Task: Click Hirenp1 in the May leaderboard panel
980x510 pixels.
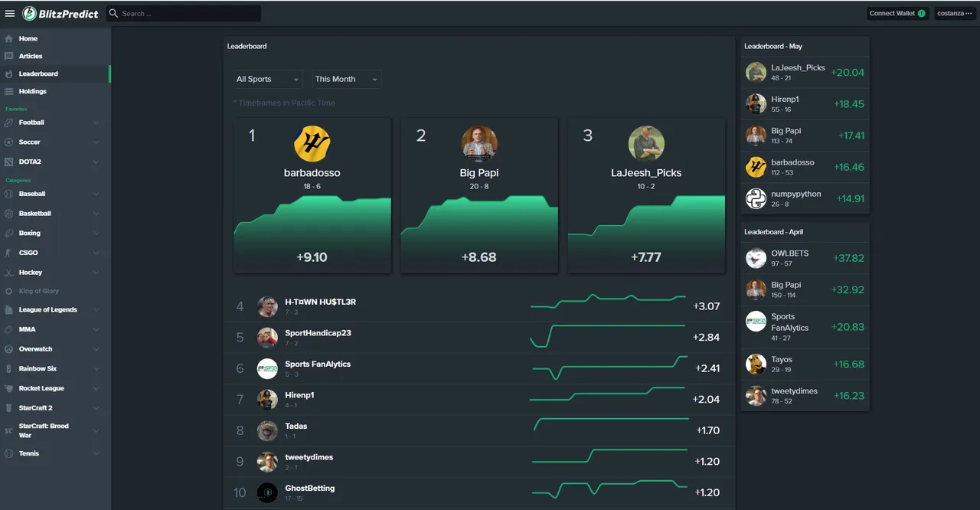Action: (785, 99)
